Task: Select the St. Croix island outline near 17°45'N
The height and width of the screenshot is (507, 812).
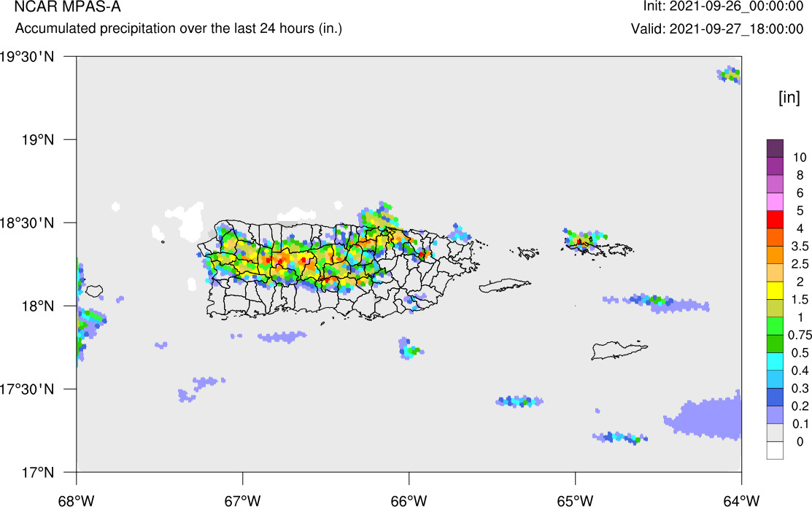Action: coord(619,350)
